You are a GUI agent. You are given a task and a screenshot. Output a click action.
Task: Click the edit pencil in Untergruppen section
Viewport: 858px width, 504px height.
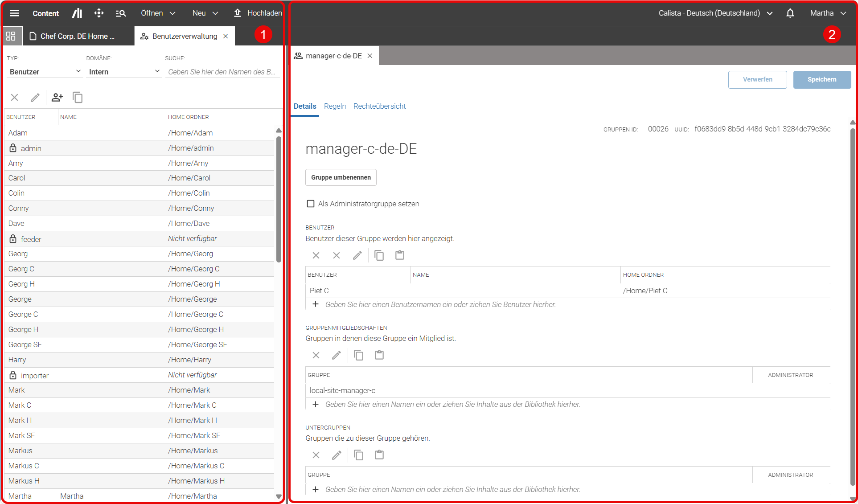pyautogui.click(x=337, y=455)
